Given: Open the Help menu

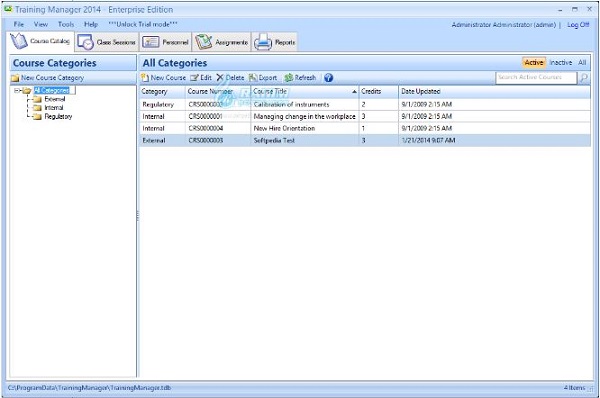Looking at the screenshot, I should pyautogui.click(x=91, y=24).
